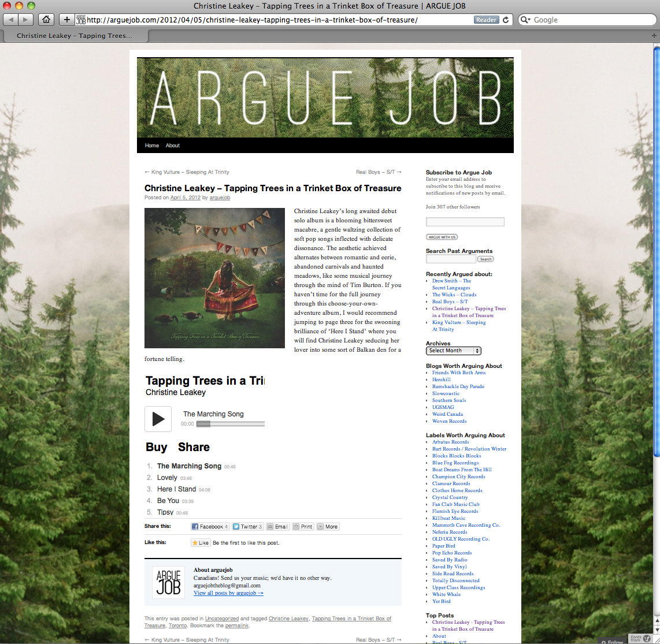Open Drew Smith – The Secret Languages
660x644 pixels.
(x=451, y=284)
